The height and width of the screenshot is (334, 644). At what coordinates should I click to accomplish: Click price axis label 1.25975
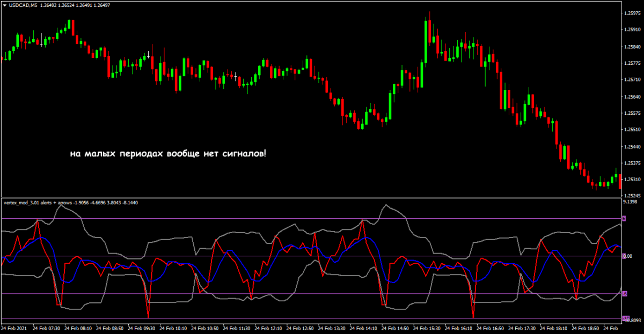tap(631, 13)
